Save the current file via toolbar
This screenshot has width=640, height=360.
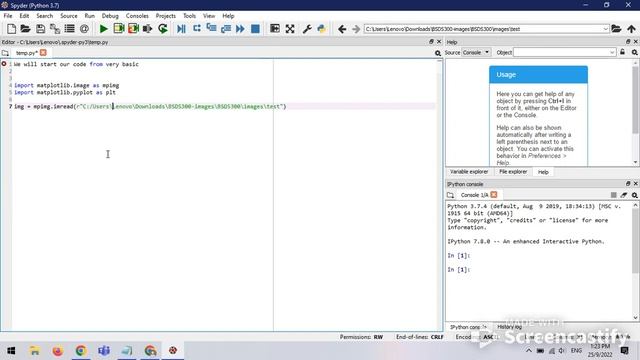(x=40, y=29)
